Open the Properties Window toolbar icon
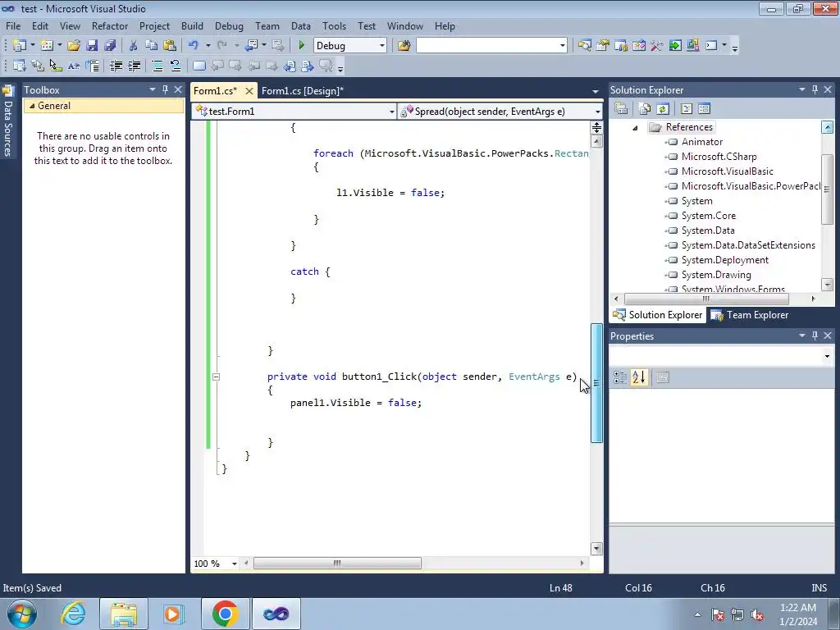The height and width of the screenshot is (630, 840). click(603, 46)
